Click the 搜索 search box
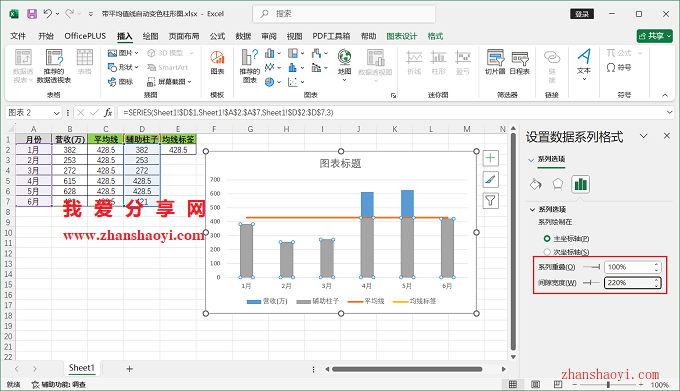This screenshot has height=391, width=680. pyautogui.click(x=344, y=14)
